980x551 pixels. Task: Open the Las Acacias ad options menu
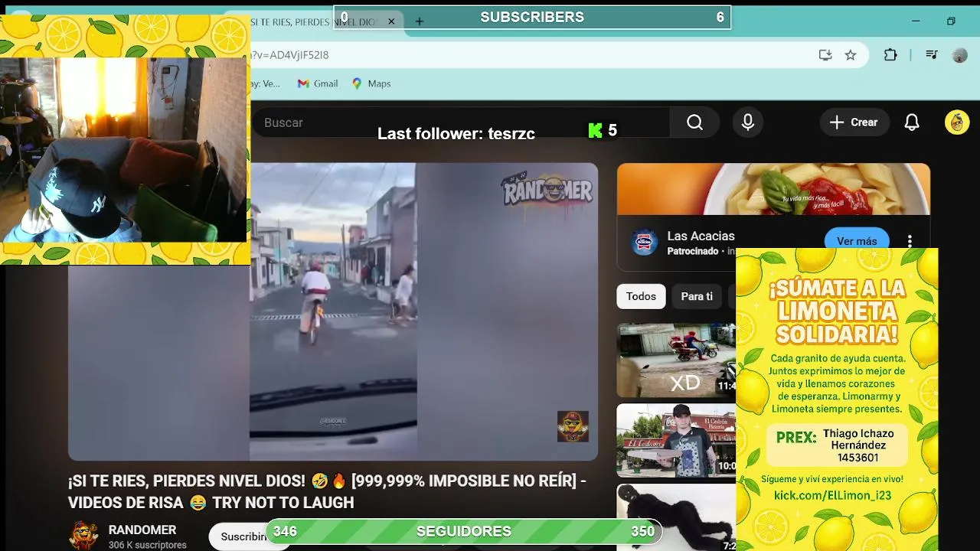[x=910, y=240]
